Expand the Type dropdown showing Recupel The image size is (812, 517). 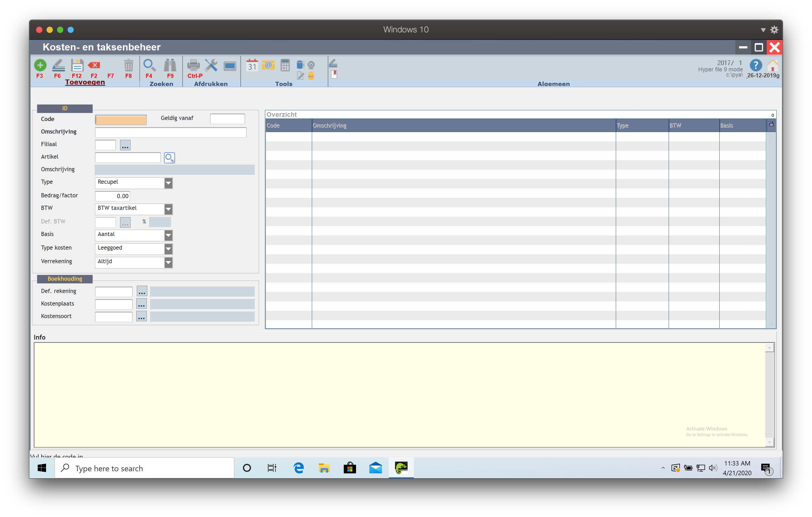click(x=168, y=183)
